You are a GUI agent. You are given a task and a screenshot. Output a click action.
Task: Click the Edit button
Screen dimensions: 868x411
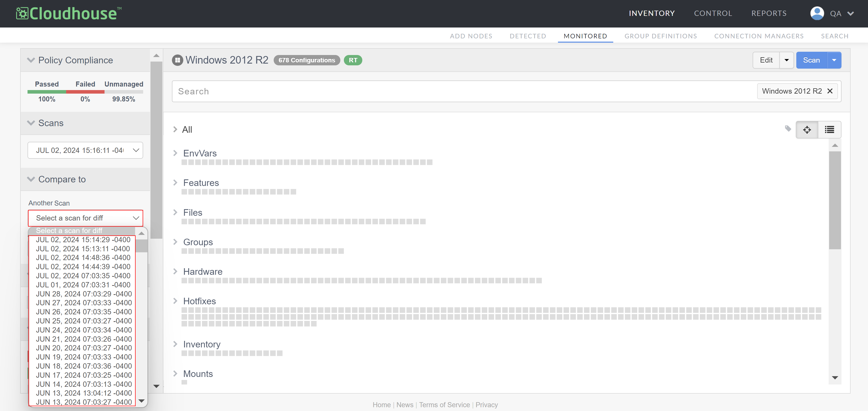click(x=766, y=60)
